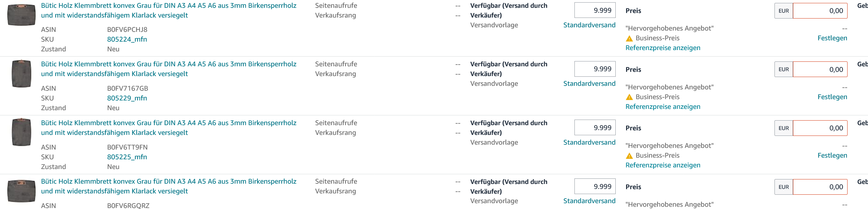Open the product thumbnail for ASIN B0FV6PCHJ8
This screenshot has height=209, width=868.
pos(21,15)
